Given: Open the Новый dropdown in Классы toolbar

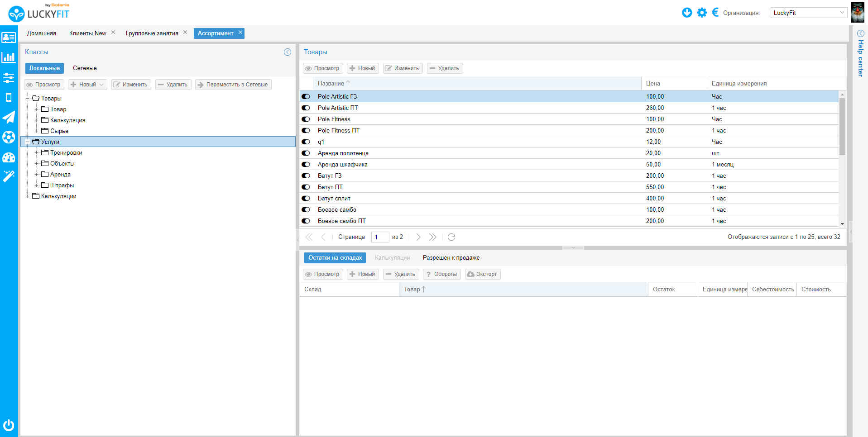Looking at the screenshot, I should pyautogui.click(x=87, y=85).
